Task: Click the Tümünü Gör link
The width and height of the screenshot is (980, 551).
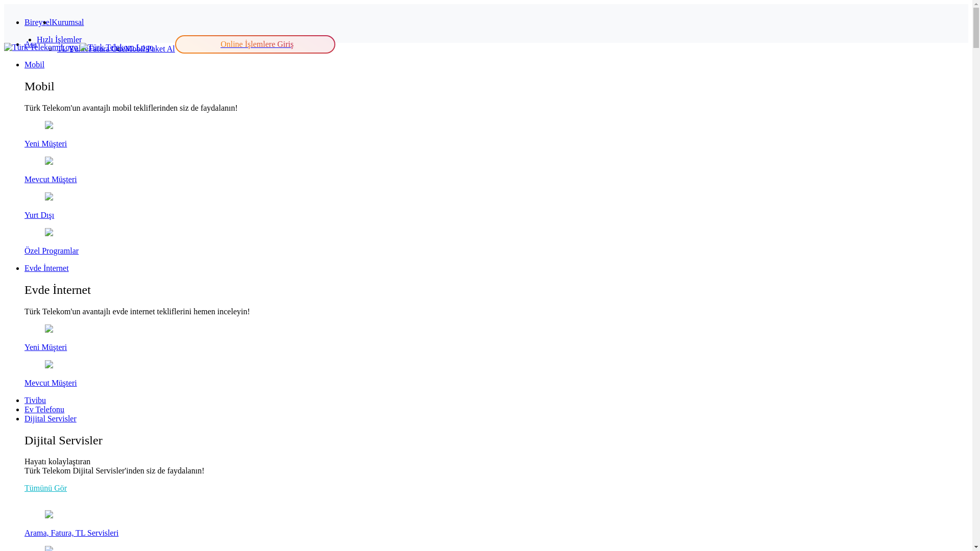Action: click(x=45, y=488)
